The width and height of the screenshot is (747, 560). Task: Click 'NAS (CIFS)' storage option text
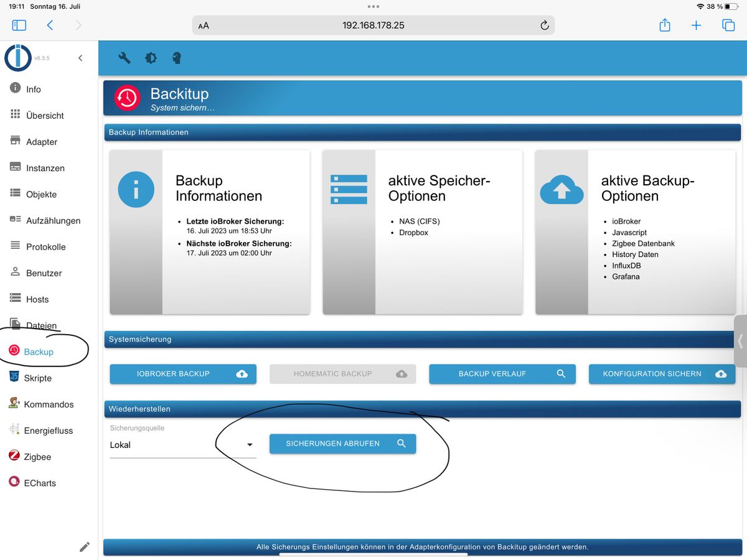(x=420, y=222)
